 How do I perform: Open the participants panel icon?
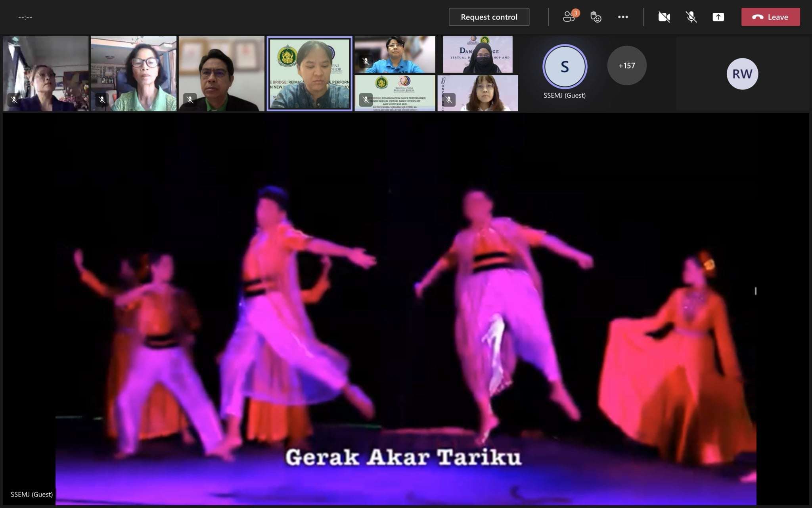tap(570, 17)
